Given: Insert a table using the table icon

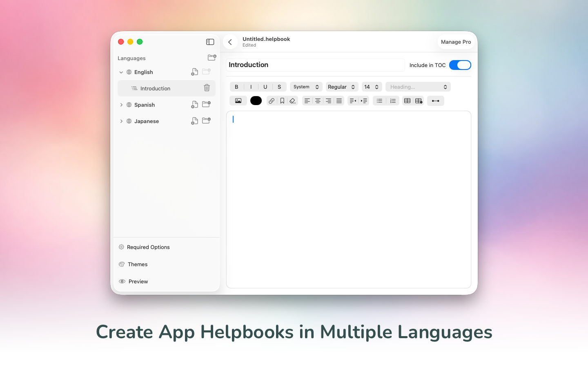Looking at the screenshot, I should tap(407, 101).
